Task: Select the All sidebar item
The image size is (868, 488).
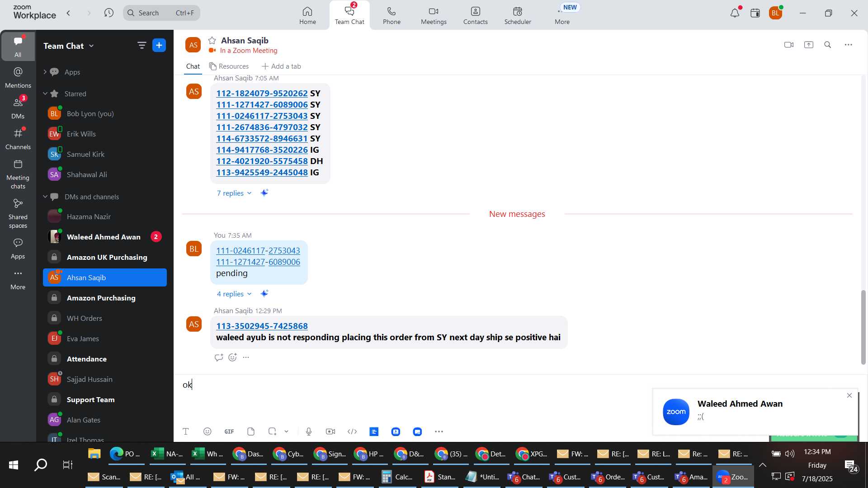Action: tap(18, 47)
